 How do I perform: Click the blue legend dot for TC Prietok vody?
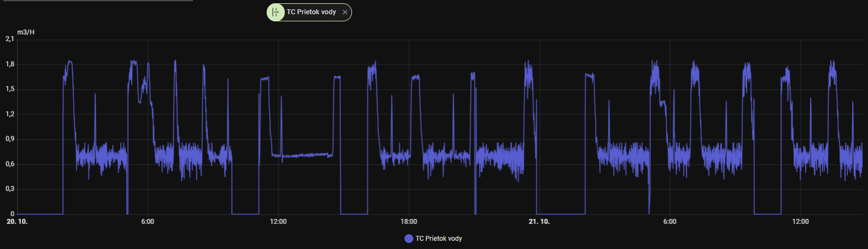(408, 239)
